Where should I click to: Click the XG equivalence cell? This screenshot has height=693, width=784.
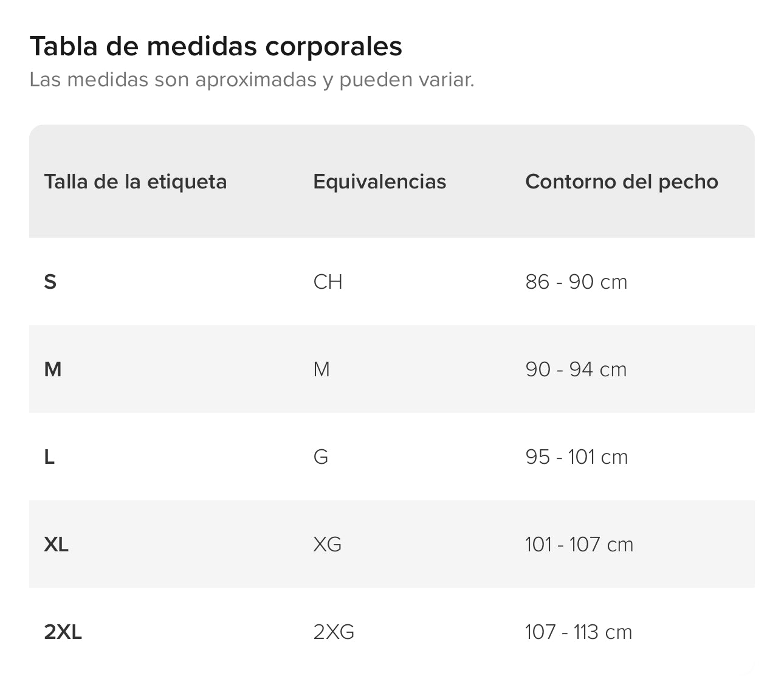(327, 545)
